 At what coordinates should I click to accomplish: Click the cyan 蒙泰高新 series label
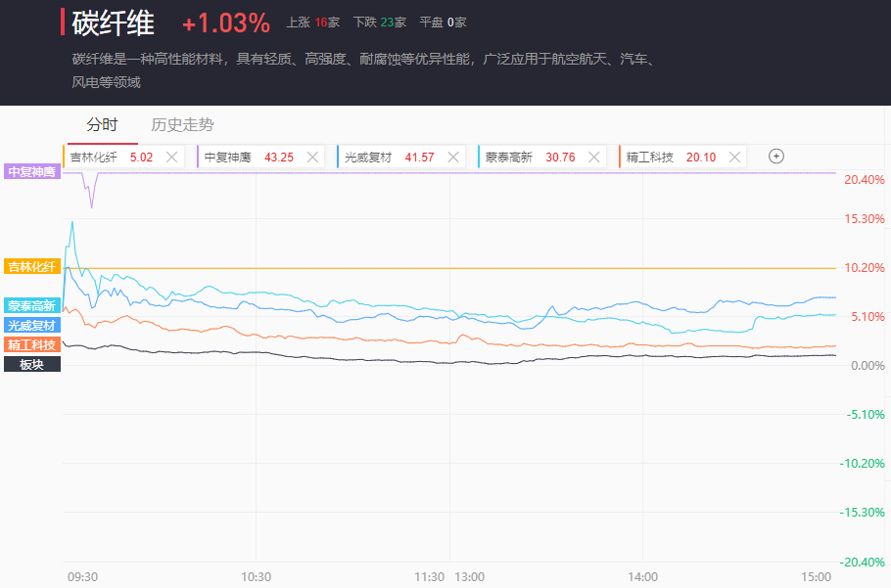click(32, 306)
